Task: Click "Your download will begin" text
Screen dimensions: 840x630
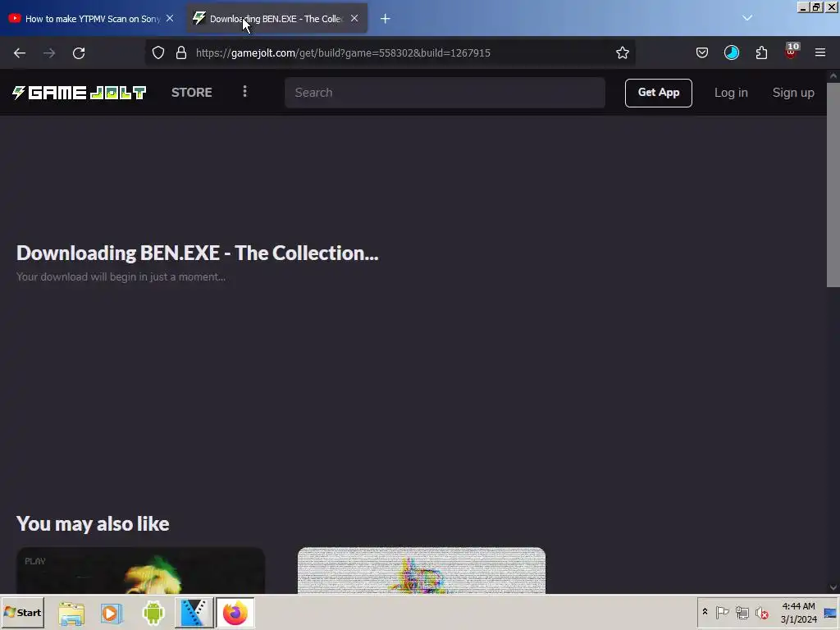Action: pyautogui.click(x=121, y=277)
